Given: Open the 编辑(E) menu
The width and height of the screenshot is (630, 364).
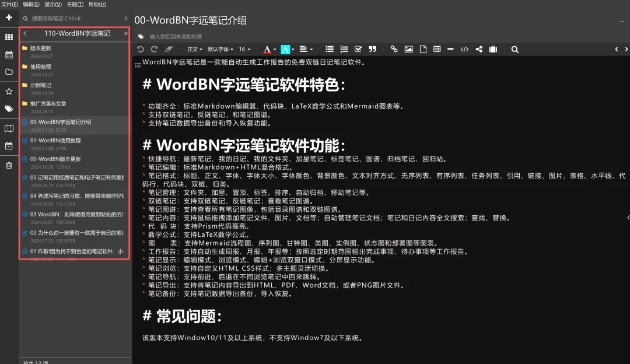Looking at the screenshot, I should point(31,5).
